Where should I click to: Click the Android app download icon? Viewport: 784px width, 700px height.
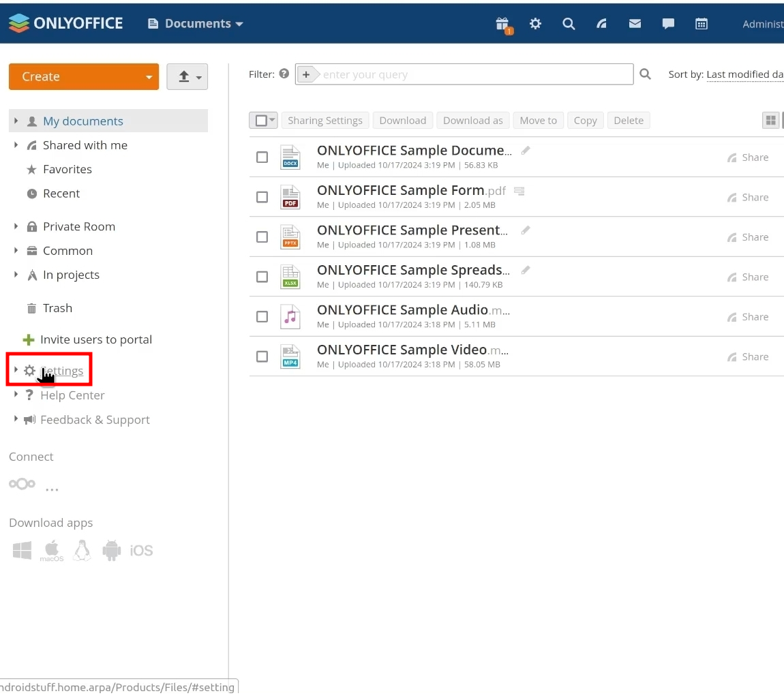pyautogui.click(x=112, y=551)
